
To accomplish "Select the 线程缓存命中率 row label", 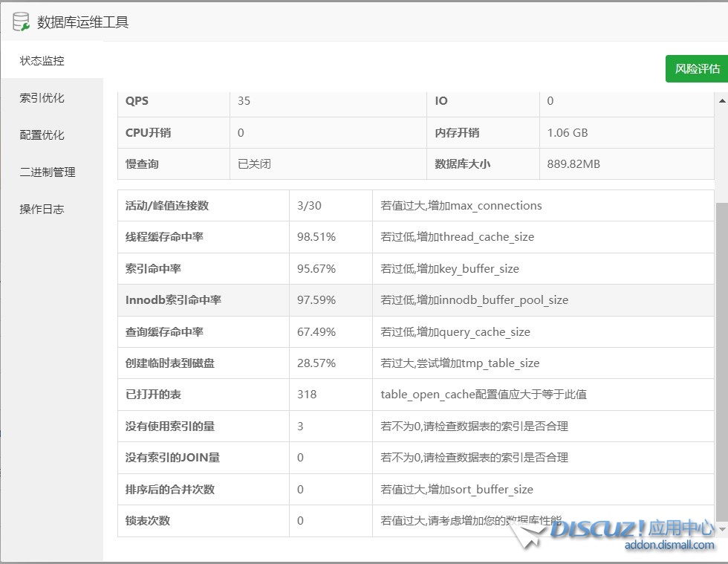I will tap(164, 237).
